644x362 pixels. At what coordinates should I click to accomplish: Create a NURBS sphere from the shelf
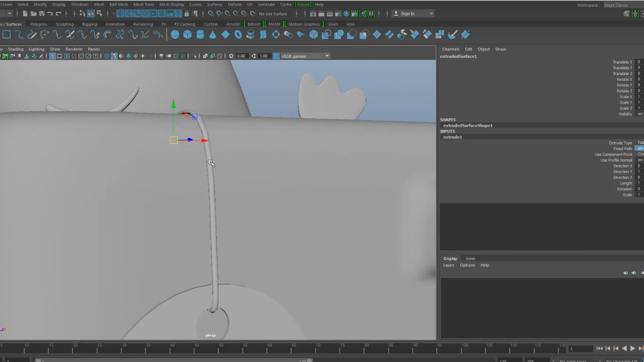click(x=175, y=34)
